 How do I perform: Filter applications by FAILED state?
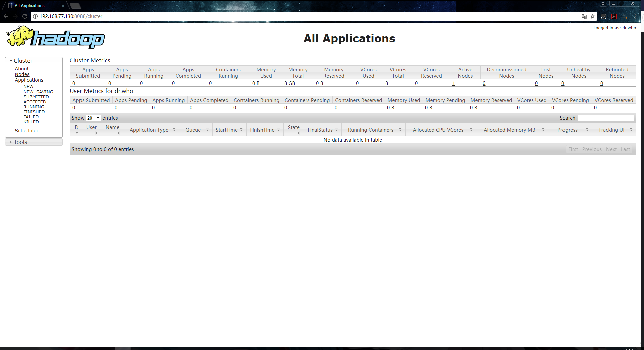[31, 117]
